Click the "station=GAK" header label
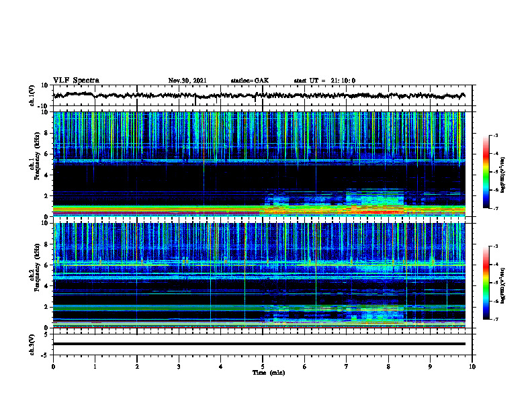This screenshot has height=411, width=532. (250, 81)
